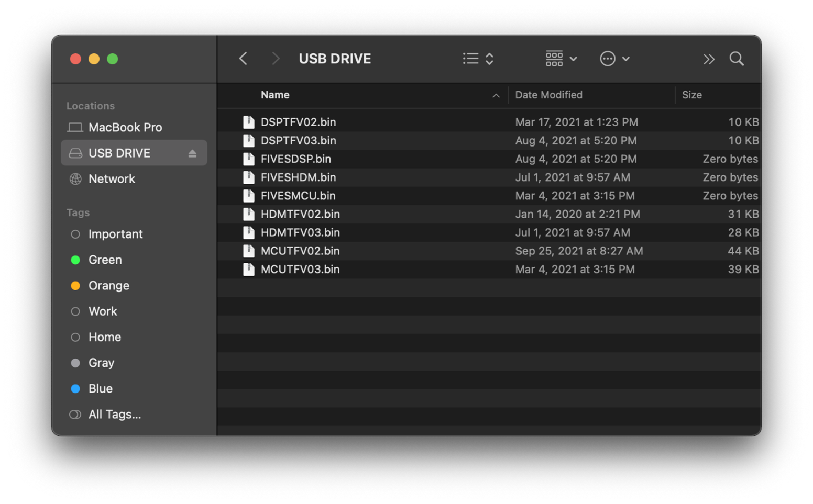The image size is (813, 504).
Task: Click the orange tag color dot
Action: click(75, 285)
